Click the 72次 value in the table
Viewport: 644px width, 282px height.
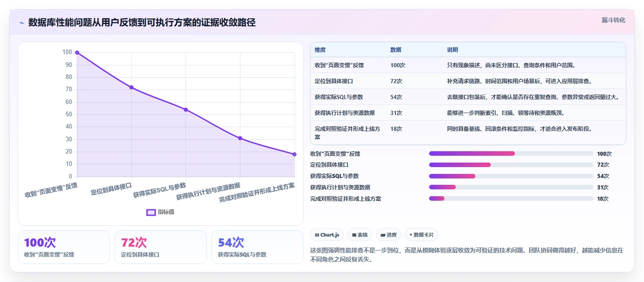[x=396, y=81]
